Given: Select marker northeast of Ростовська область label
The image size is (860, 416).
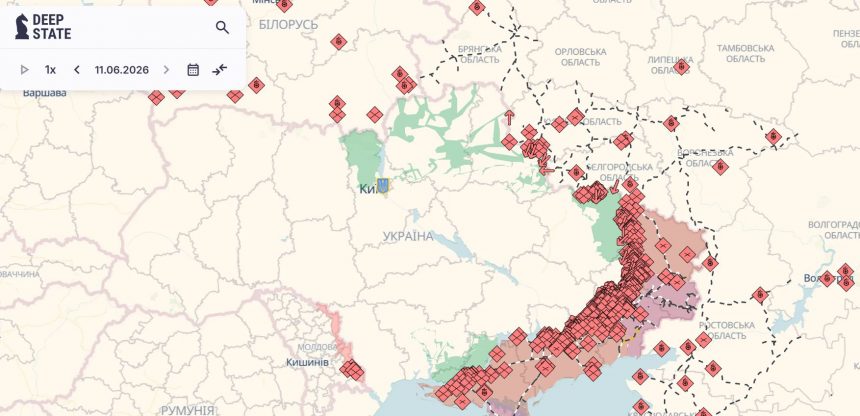Looking at the screenshot, I should pyautogui.click(x=760, y=295).
